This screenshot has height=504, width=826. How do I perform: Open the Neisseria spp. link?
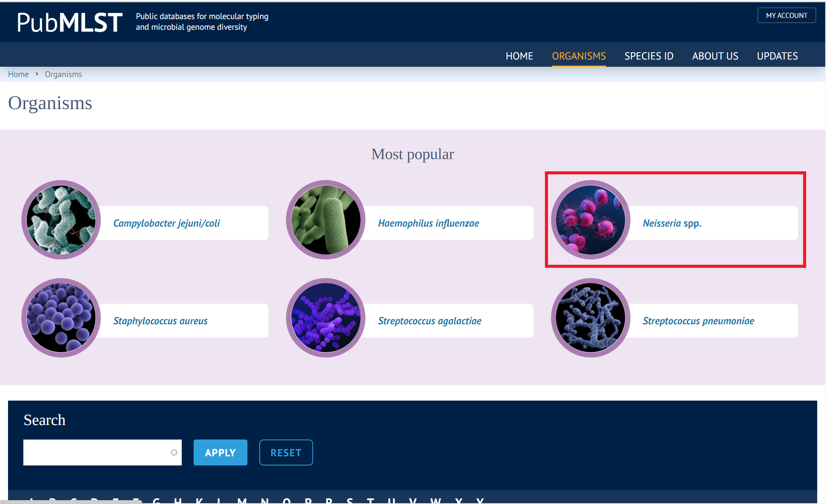[672, 223]
